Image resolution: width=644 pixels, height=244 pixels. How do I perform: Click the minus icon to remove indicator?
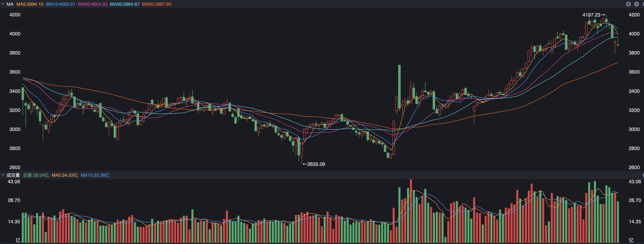tap(636, 4)
